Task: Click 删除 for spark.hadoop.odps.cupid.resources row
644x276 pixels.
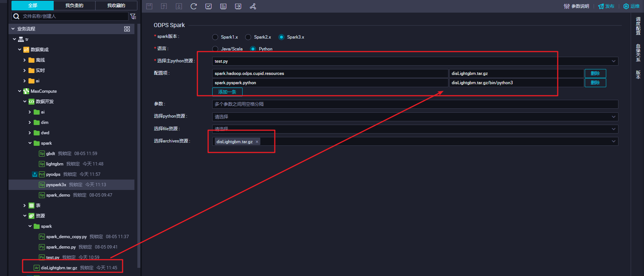Action: point(595,73)
